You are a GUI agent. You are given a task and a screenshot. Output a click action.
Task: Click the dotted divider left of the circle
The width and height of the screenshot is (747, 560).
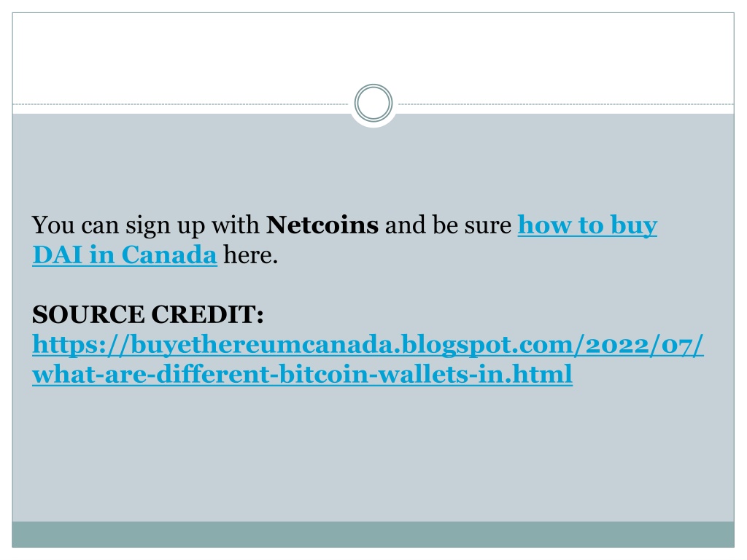point(181,104)
